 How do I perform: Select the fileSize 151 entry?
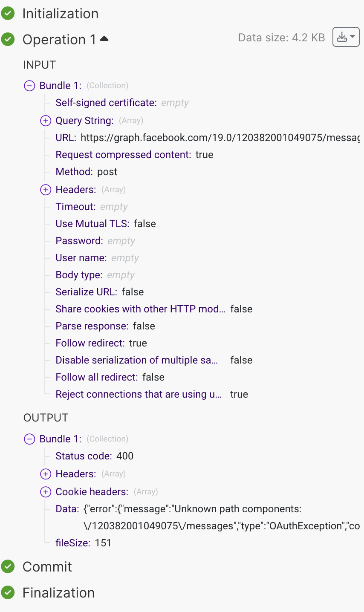pyautogui.click(x=84, y=543)
